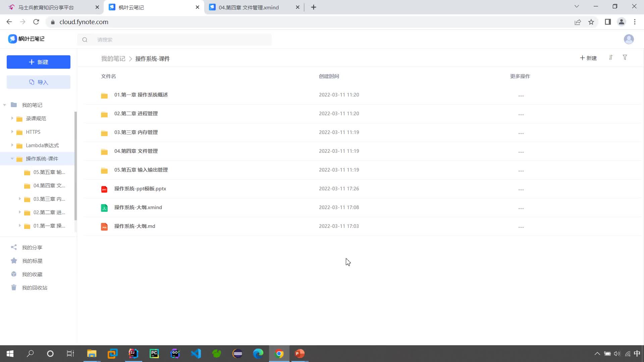Screen dimensions: 644x362
Task: Open file 操作系统-大纲.xmind
Action: coord(138,207)
